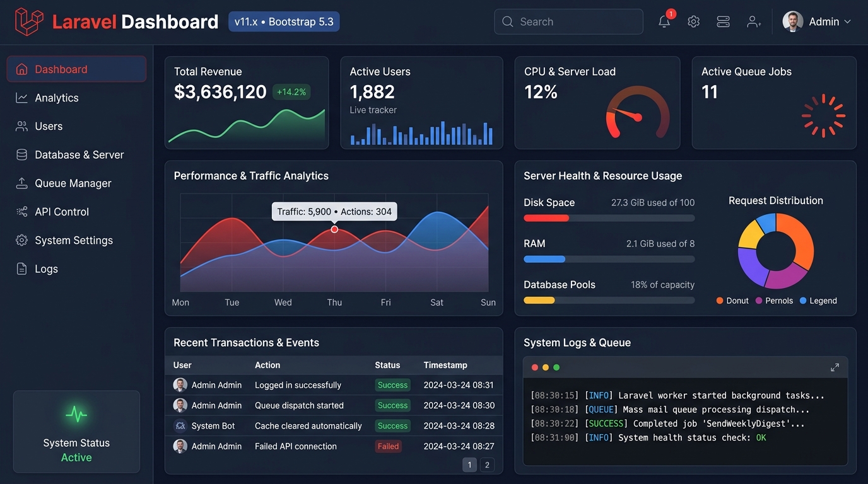Sort by the Status column header
This screenshot has width=868, height=484.
387,365
